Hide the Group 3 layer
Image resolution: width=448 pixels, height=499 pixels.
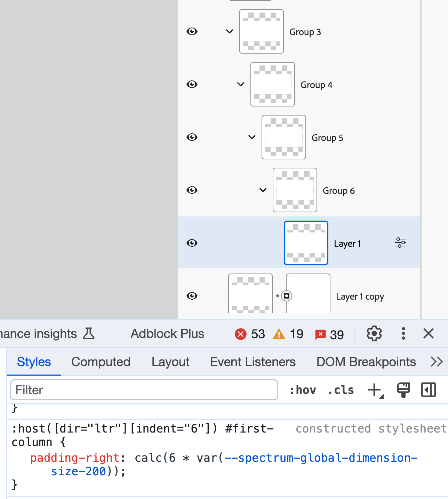click(x=192, y=32)
